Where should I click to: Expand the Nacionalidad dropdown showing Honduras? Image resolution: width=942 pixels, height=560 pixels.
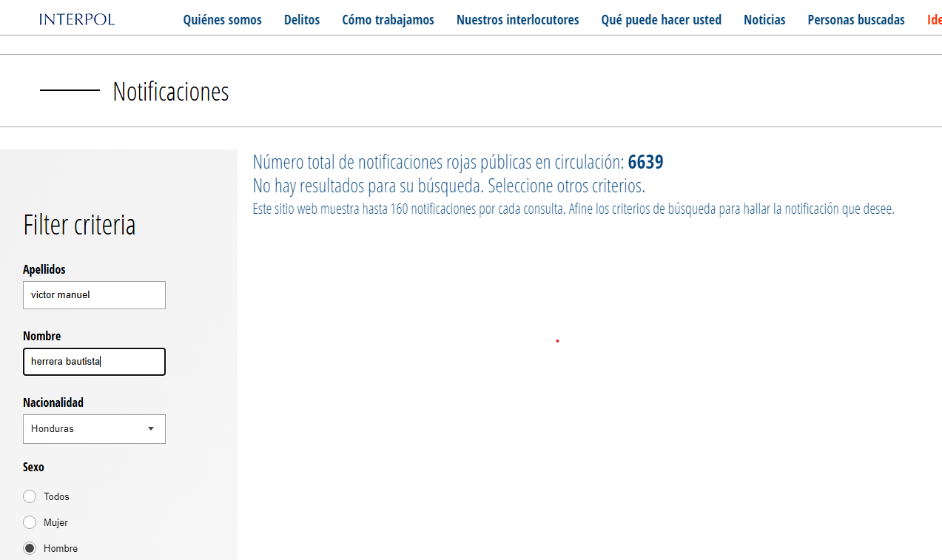click(x=94, y=429)
